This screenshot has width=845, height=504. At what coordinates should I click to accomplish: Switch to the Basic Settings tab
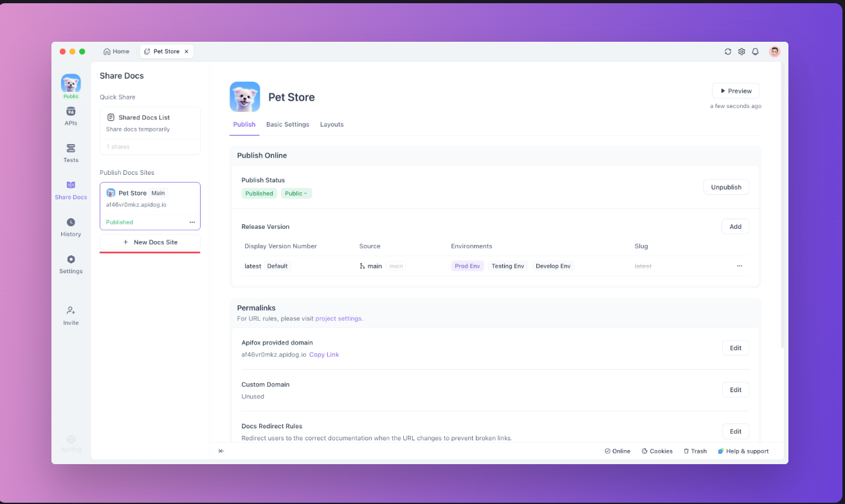[287, 125]
